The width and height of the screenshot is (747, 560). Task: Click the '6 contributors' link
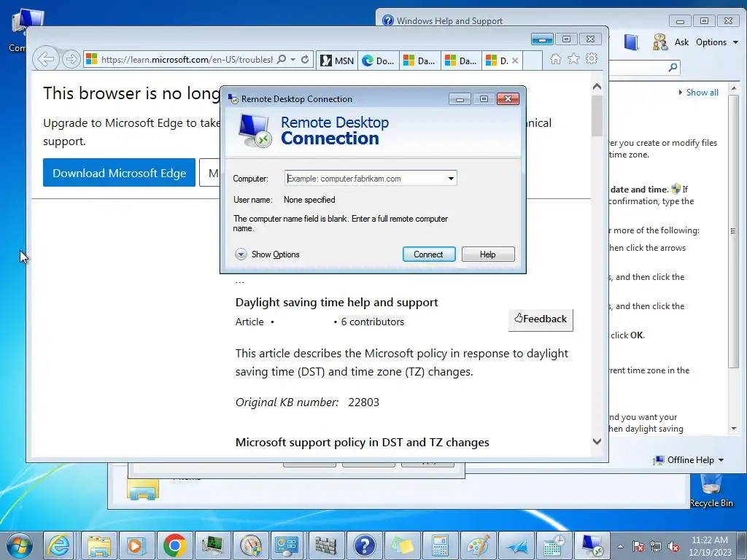pyautogui.click(x=373, y=322)
